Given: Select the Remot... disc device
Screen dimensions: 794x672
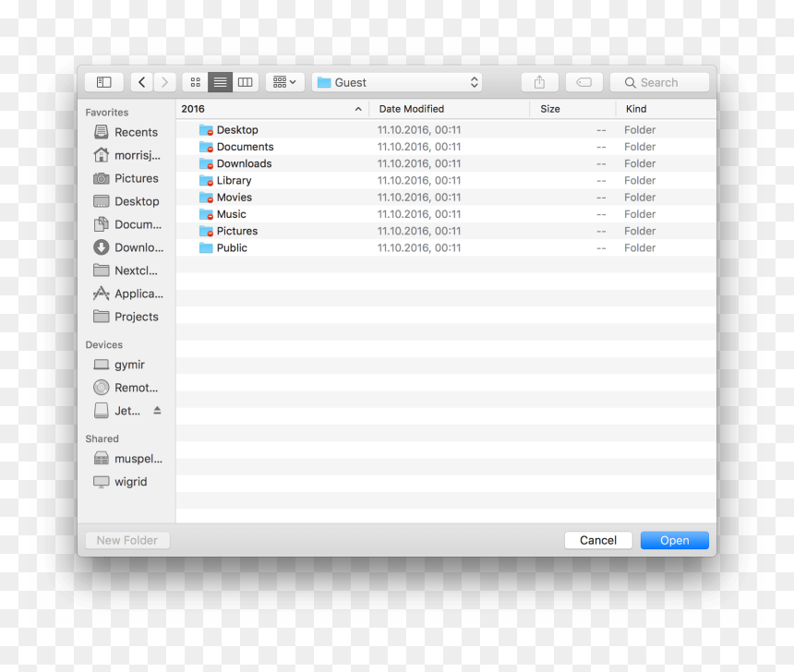Looking at the screenshot, I should 126,388.
